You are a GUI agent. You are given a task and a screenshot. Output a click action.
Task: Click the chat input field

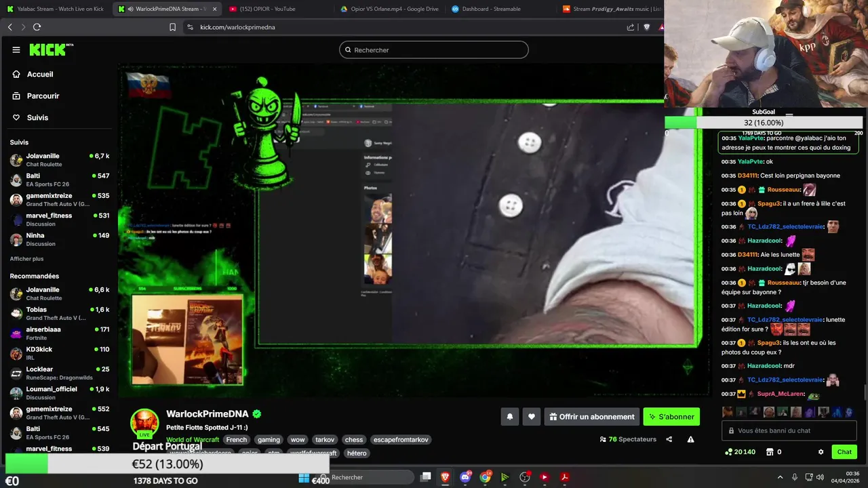tap(790, 430)
